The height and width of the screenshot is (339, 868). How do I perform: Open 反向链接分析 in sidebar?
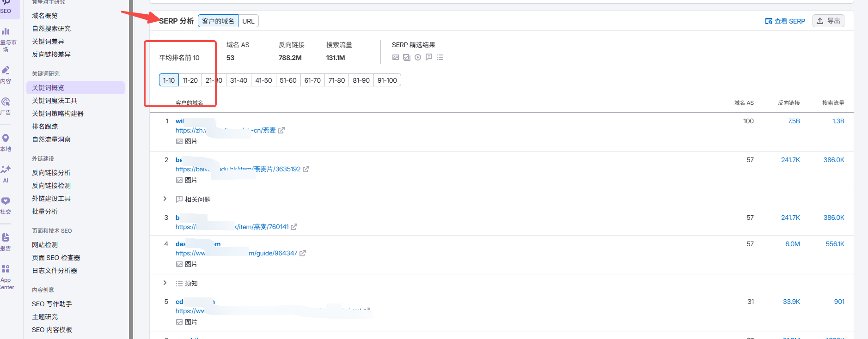tap(51, 173)
